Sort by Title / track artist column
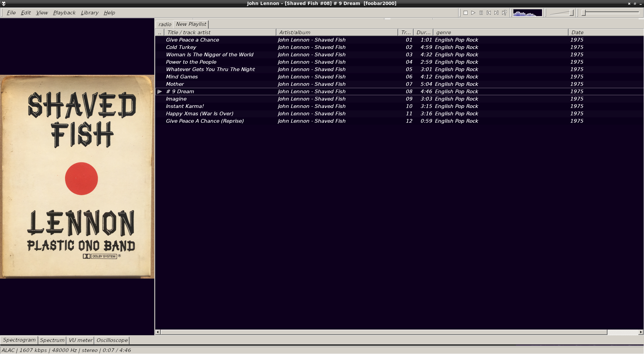Image resolution: width=644 pixels, height=354 pixels. [x=220, y=33]
